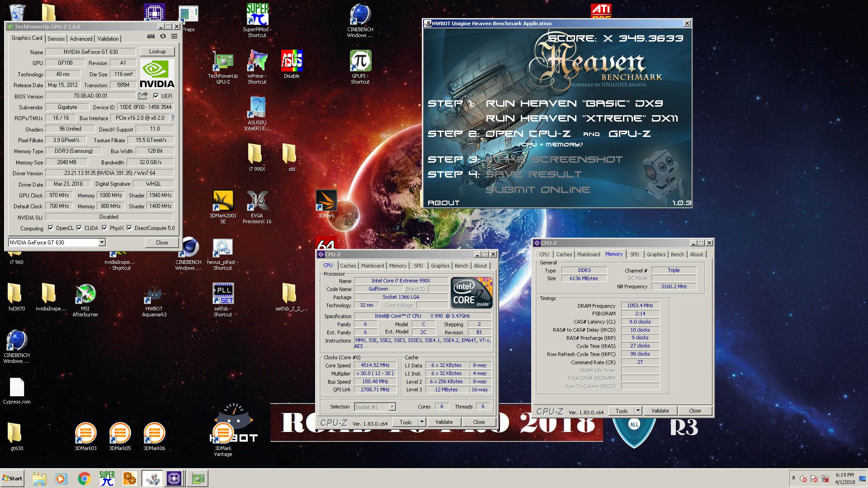Click the GPU-Z taskbar icon
This screenshot has height=488, width=868.
[198, 479]
